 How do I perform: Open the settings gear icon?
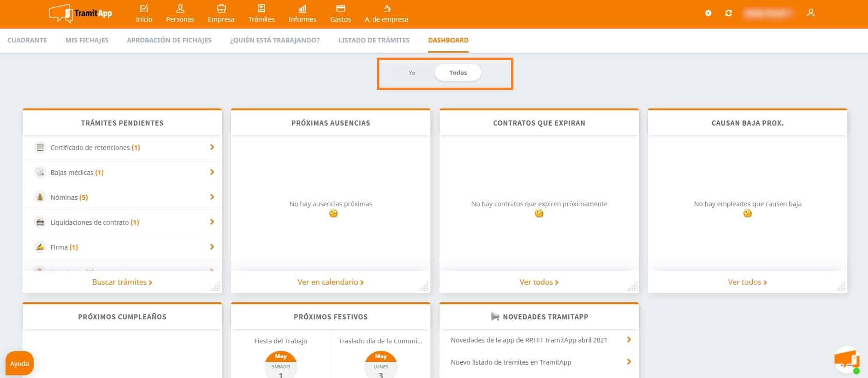(708, 13)
